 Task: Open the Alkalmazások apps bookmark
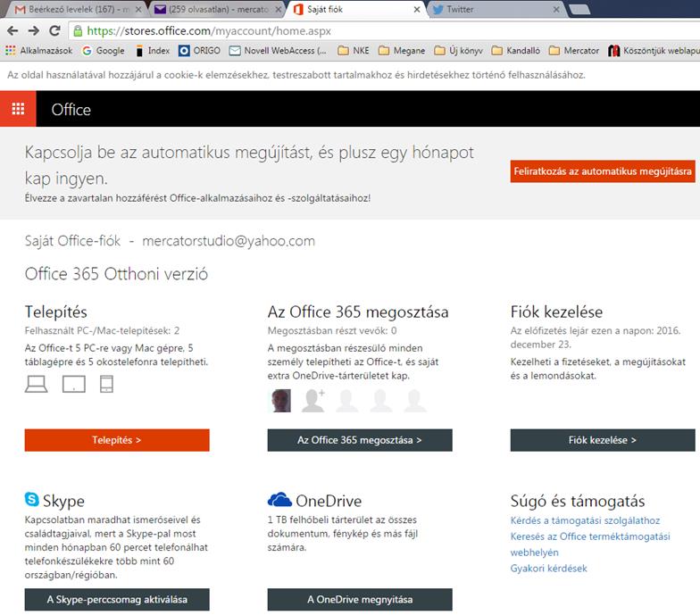point(39,50)
